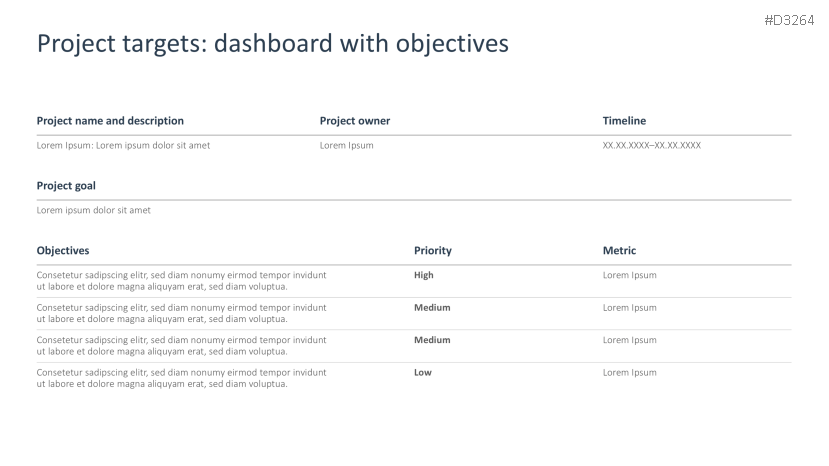Select the "High" priority value
The height and width of the screenshot is (466, 829).
click(424, 275)
